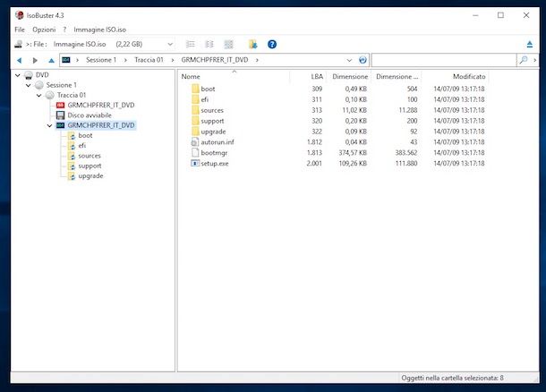Open the drive selection dropdown
The width and height of the screenshot is (546, 392).
[170, 44]
